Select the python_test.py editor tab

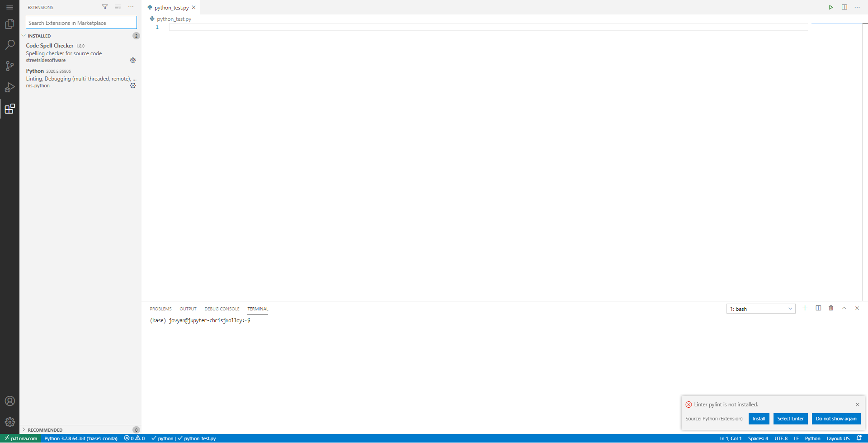[x=171, y=8]
